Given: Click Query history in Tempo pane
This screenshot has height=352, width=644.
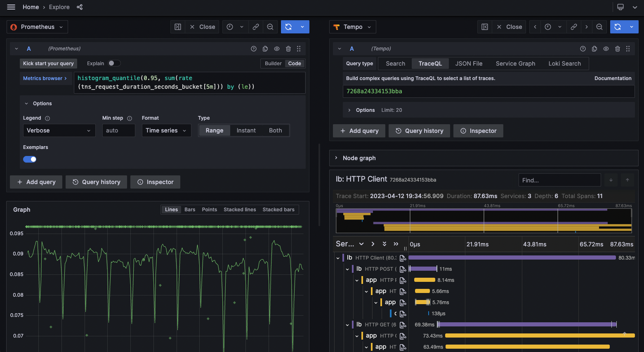Looking at the screenshot, I should pos(419,131).
